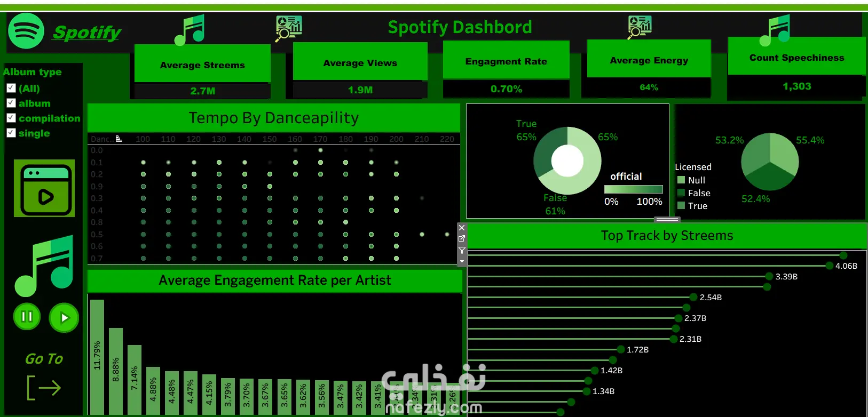Click the analytics icon above Average Views
The image size is (868, 417).
tap(289, 28)
